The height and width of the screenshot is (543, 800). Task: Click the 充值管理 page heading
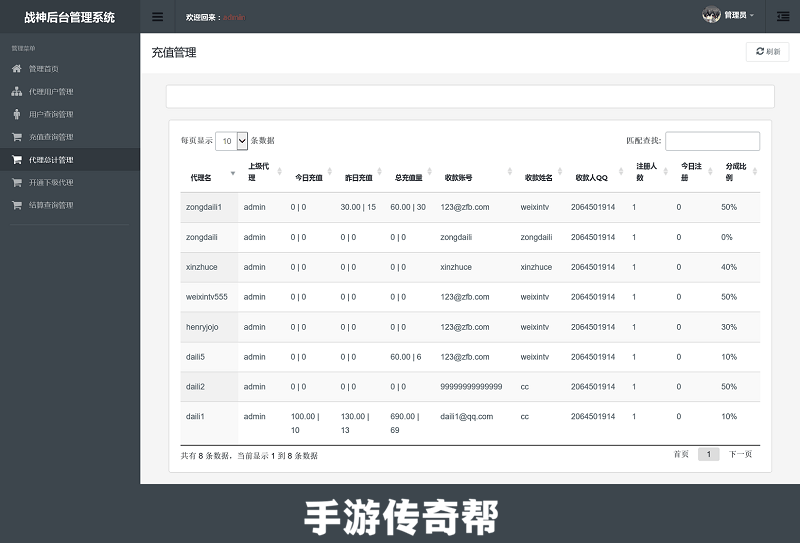tap(173, 53)
